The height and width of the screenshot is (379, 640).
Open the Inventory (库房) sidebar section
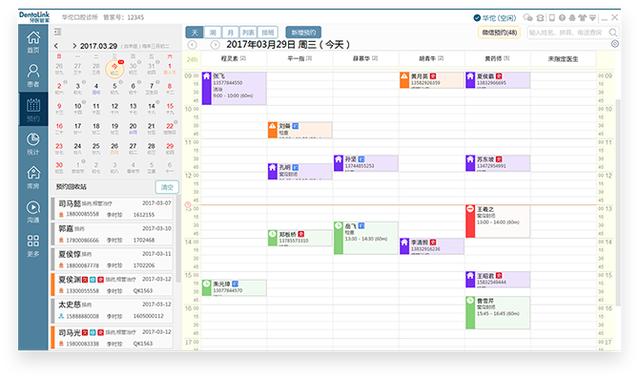[33, 177]
